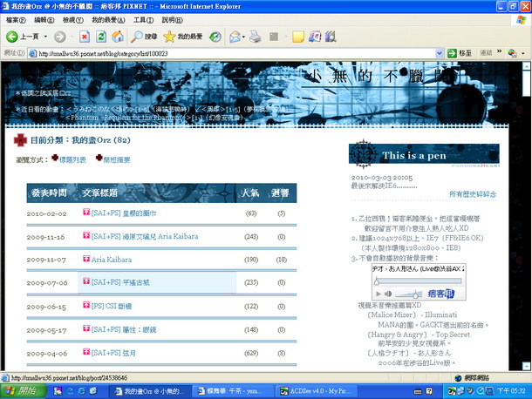Viewport: 532px width, 399px height.
Task: Open the Windows Start button
Action: tap(23, 391)
